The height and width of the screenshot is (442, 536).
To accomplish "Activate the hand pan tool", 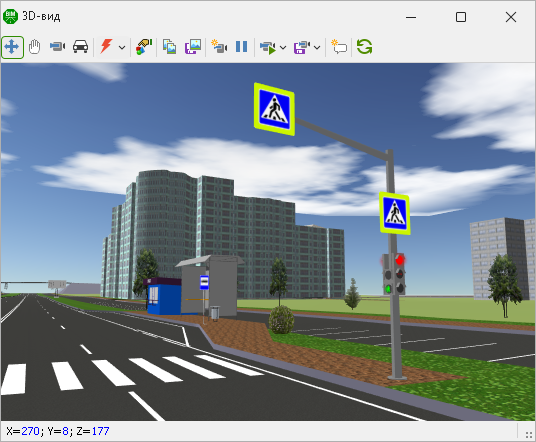I will [x=35, y=47].
